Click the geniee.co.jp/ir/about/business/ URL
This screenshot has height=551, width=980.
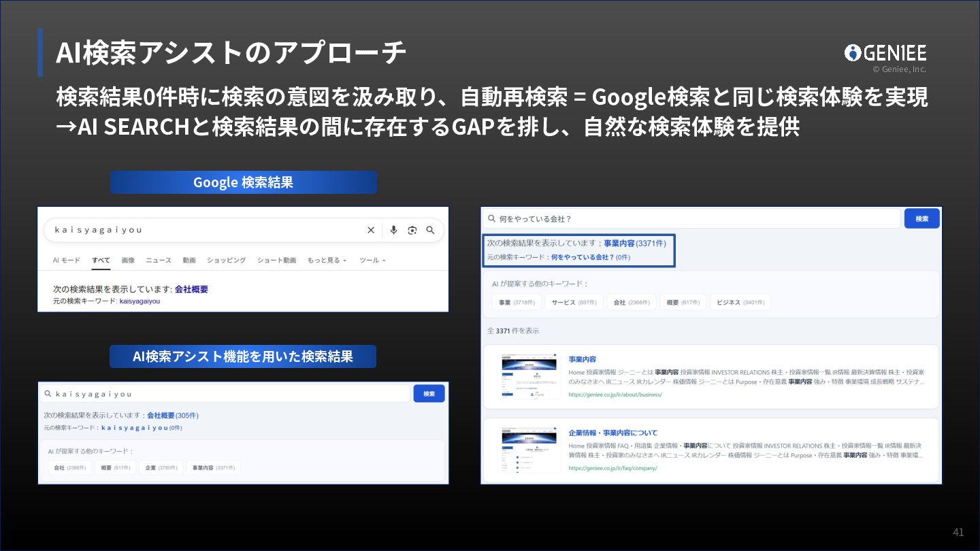(x=615, y=394)
